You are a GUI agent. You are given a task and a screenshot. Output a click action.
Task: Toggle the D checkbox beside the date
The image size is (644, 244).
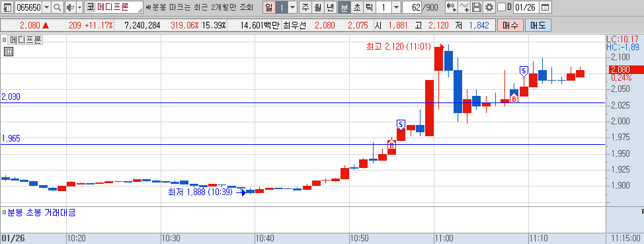click(501, 7)
